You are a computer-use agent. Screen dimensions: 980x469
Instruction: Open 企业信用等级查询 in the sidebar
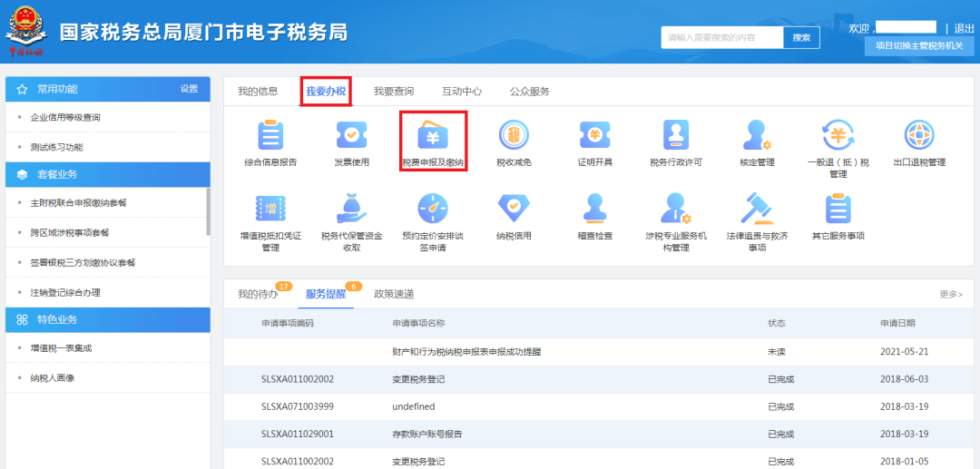[65, 117]
